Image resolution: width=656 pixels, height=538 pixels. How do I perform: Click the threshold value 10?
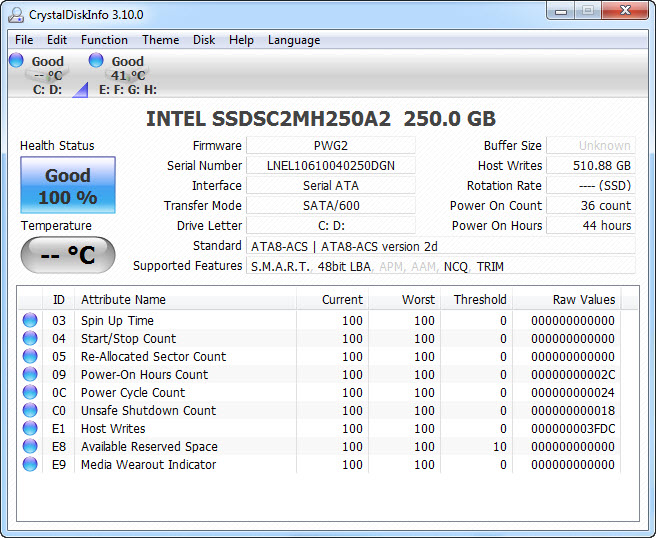pos(500,446)
